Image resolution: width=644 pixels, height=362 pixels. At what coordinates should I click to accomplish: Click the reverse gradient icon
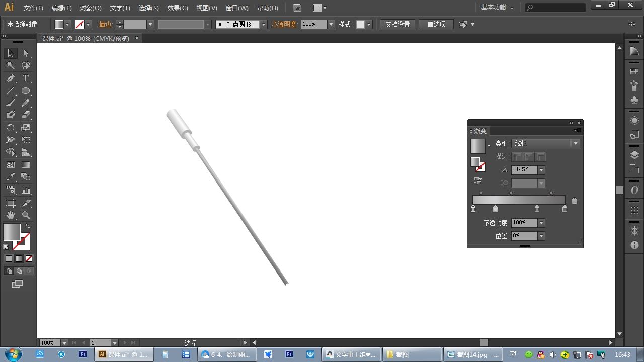coord(478,181)
